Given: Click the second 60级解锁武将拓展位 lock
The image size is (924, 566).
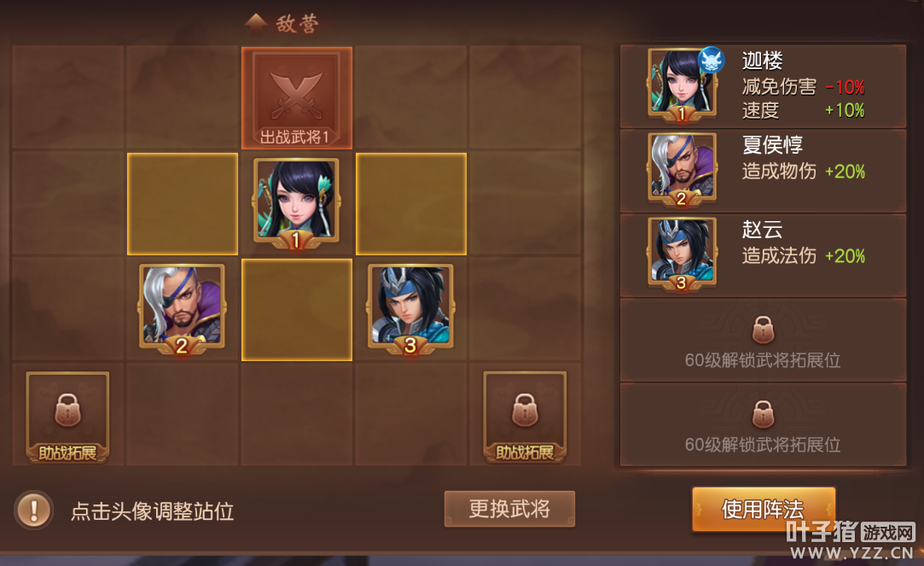Looking at the screenshot, I should (763, 413).
